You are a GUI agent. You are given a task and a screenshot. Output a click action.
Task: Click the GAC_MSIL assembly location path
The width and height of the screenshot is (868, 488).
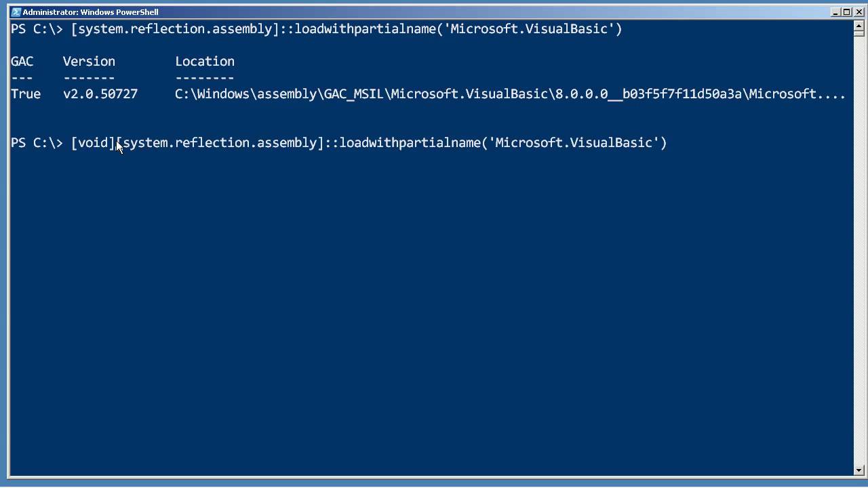(x=510, y=94)
